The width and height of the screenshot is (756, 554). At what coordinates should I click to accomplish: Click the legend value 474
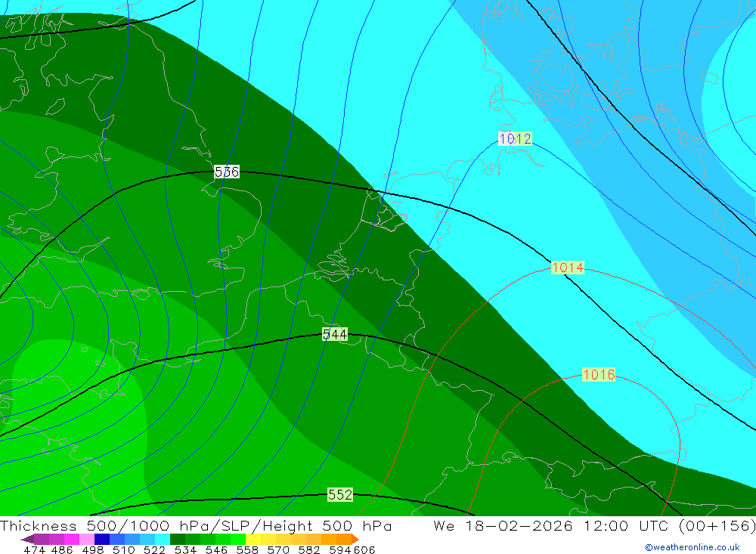[x=34, y=550]
